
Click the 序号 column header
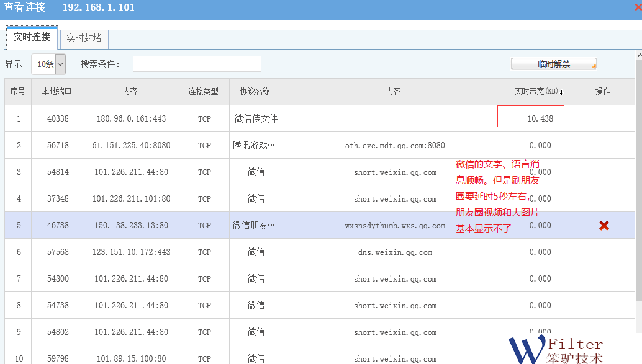(x=18, y=91)
